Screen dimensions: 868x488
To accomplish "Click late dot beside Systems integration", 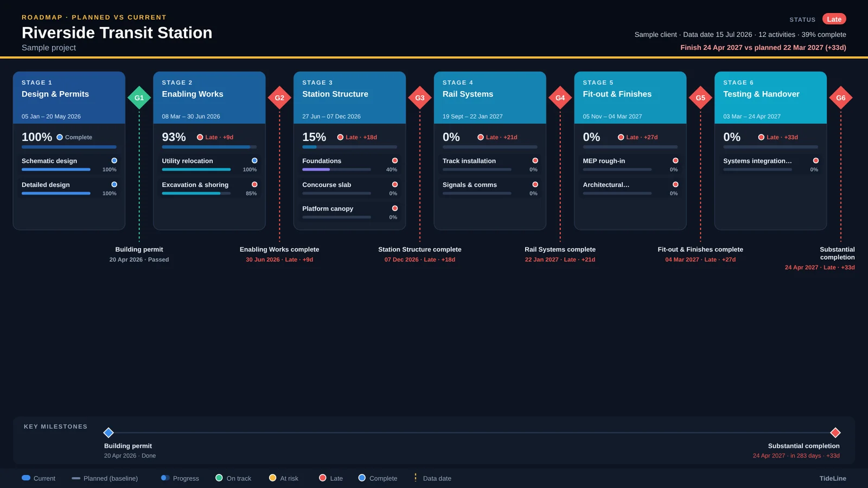I will tap(816, 160).
